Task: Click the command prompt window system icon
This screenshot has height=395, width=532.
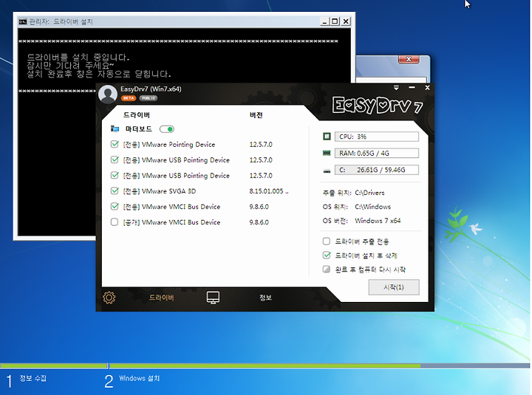Action: 22,21
